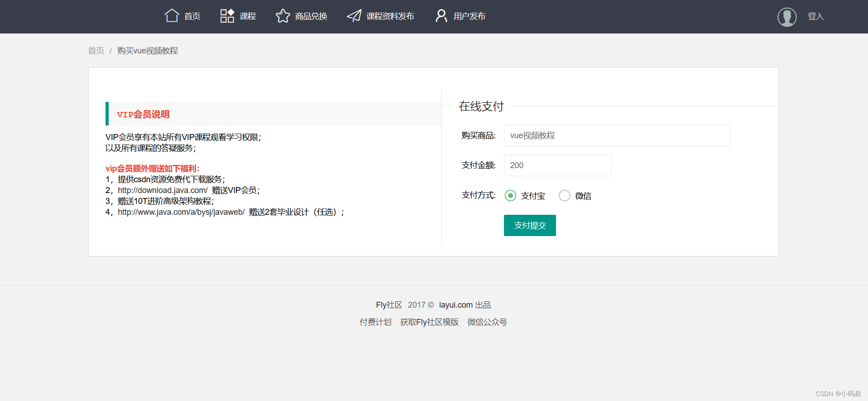Go to 商品兑换 menu item
Viewport: 868px width, 401px height.
311,16
